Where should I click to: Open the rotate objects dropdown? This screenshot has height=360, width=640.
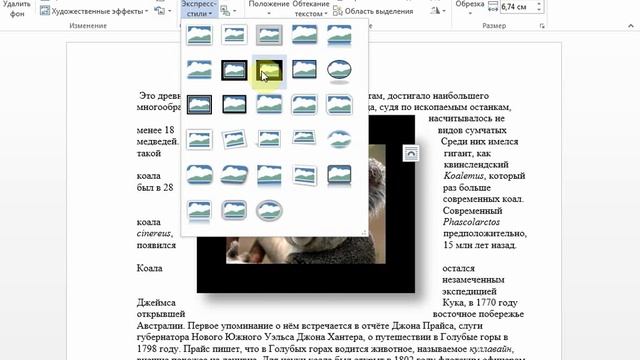(438, 11)
